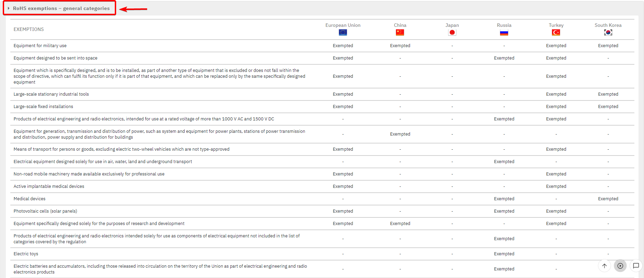This screenshot has width=644, height=278.
Task: Click the scroll-to-top arrow button
Action: [604, 266]
